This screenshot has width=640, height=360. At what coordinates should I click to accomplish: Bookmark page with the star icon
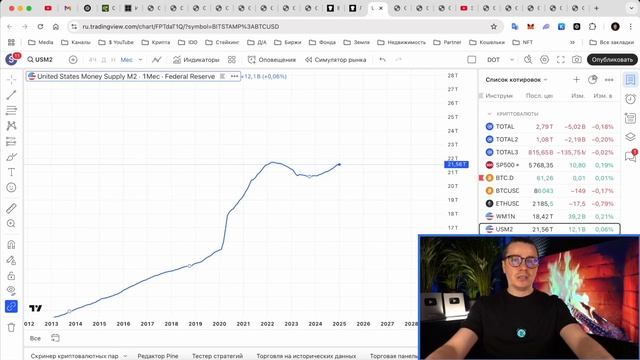pos(493,27)
